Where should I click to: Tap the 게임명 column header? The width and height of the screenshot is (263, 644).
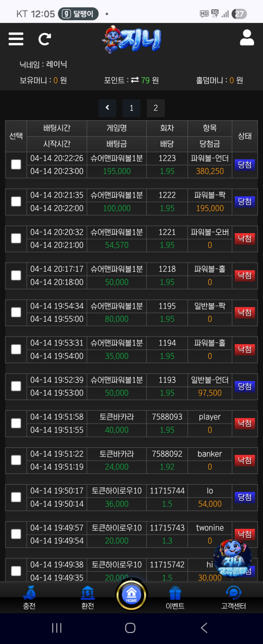click(x=117, y=128)
